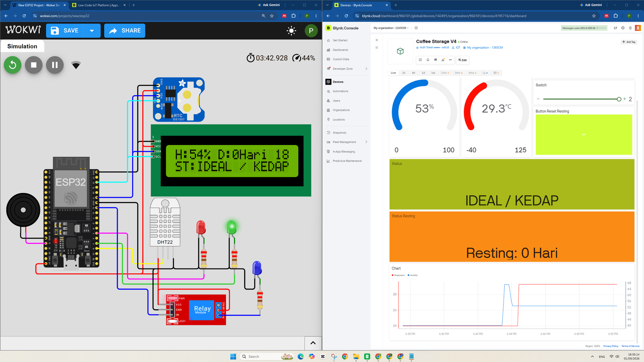Toggle the Button Reset Resting widget
The height and width of the screenshot is (362, 644).
(584, 134)
